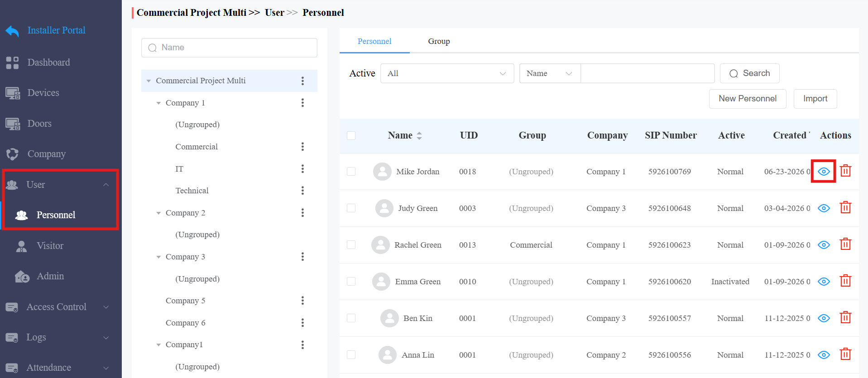The width and height of the screenshot is (868, 378).
Task: Click the Installer Portal link
Action: 56,30
